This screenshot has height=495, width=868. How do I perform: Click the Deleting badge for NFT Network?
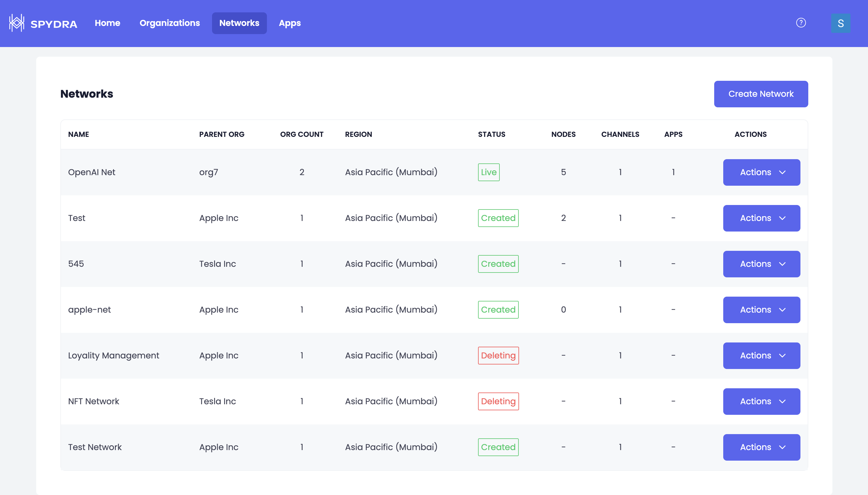pyautogui.click(x=498, y=402)
